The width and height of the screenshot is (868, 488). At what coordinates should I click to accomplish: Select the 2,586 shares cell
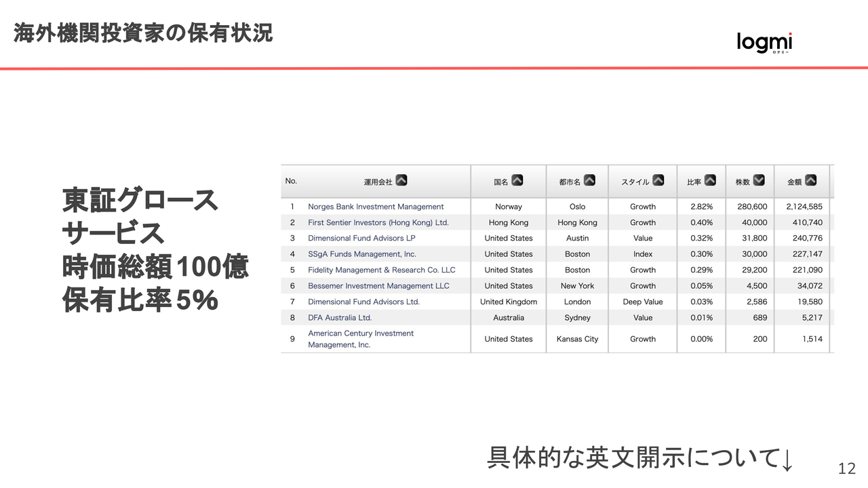(757, 302)
